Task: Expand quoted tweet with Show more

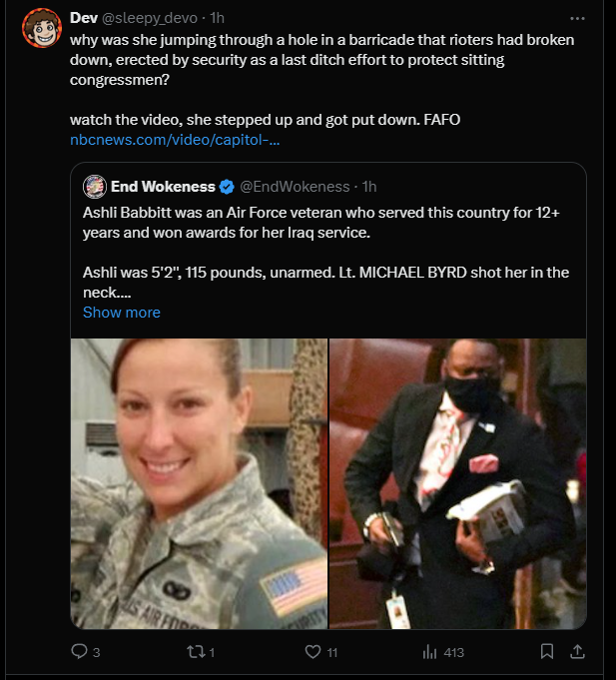Action: tap(122, 313)
